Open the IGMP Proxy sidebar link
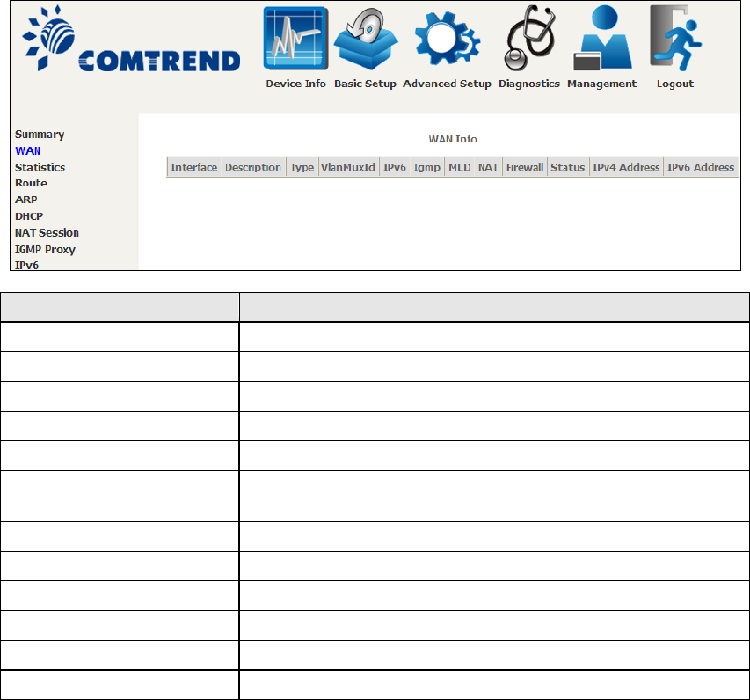Image resolution: width=750 pixels, height=700 pixels. (x=45, y=249)
